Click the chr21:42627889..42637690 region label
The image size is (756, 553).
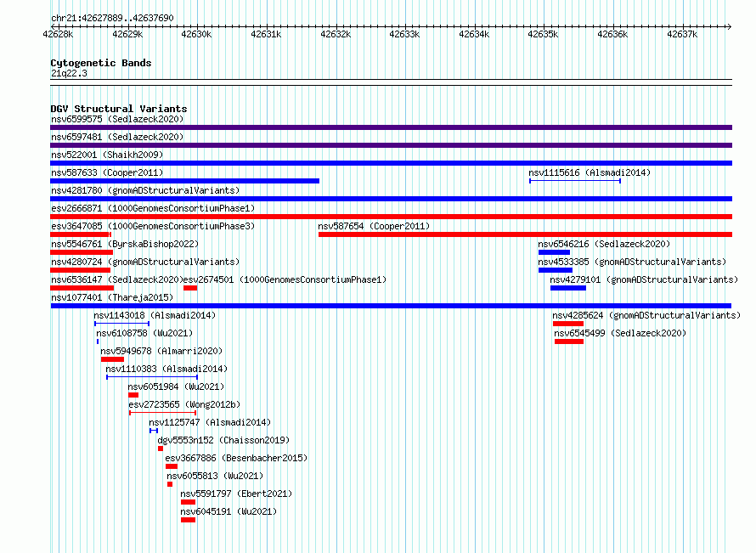click(112, 18)
